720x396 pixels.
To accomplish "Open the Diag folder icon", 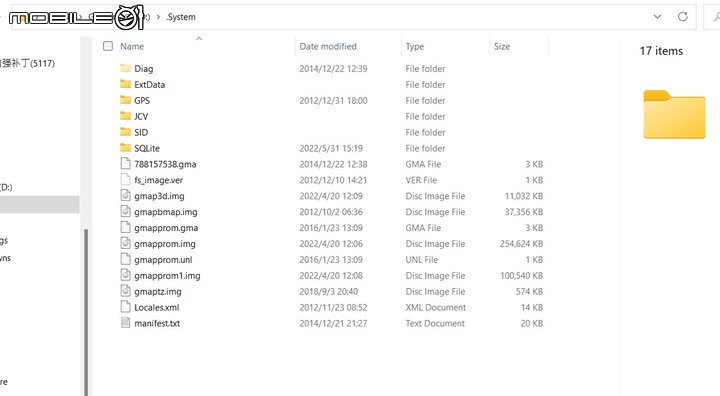I will point(125,68).
